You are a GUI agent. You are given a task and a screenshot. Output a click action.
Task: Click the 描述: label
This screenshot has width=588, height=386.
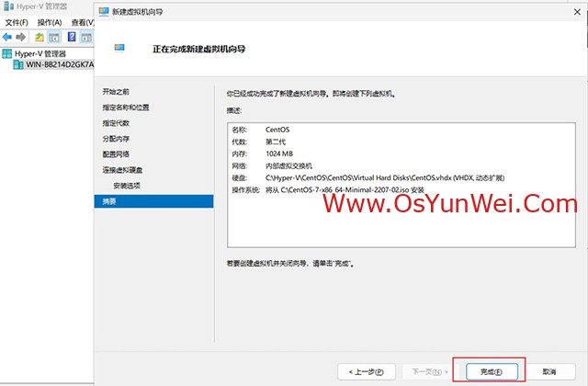[x=234, y=110]
